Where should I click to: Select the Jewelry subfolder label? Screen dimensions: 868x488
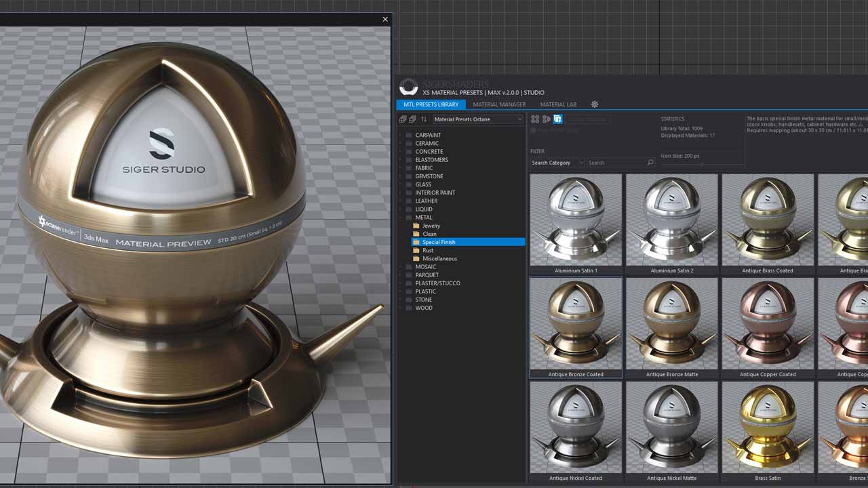(x=431, y=226)
